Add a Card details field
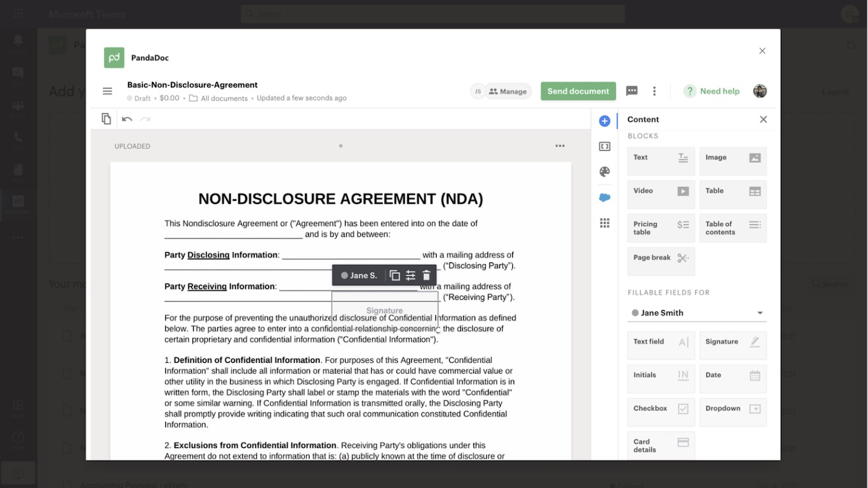The image size is (868, 488). click(661, 445)
